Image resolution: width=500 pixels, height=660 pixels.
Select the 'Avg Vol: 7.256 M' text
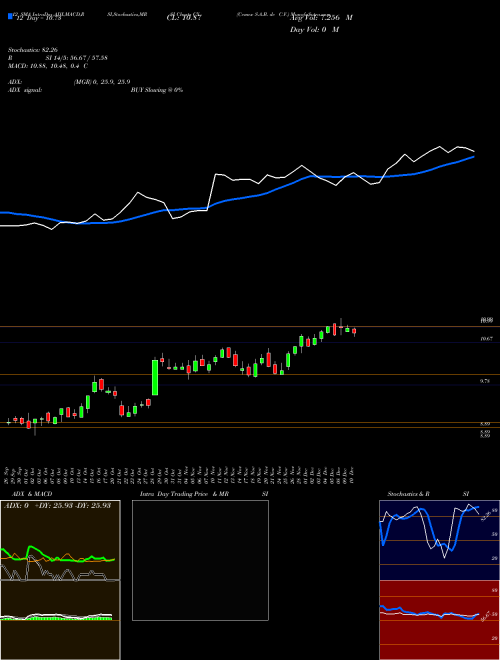(321, 18)
